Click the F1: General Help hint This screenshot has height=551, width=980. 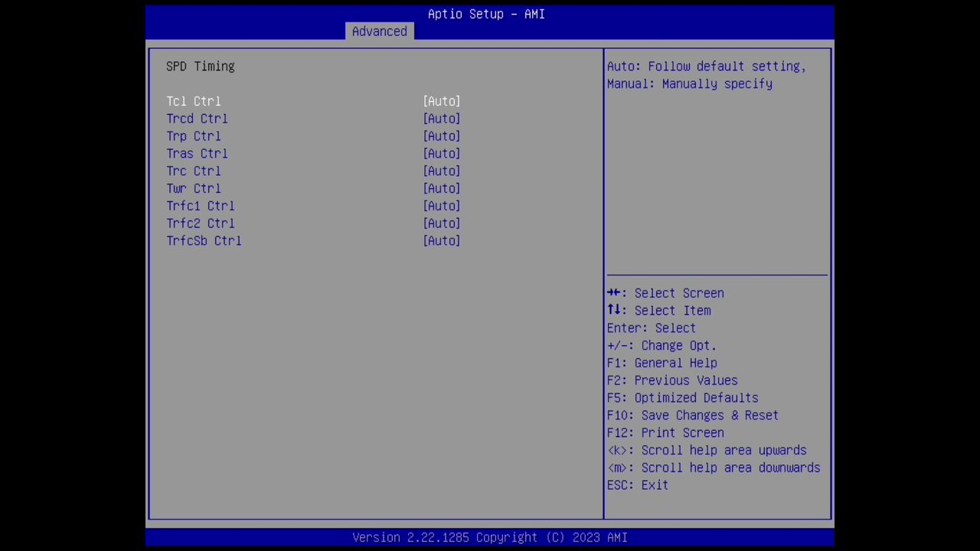pyautogui.click(x=662, y=364)
